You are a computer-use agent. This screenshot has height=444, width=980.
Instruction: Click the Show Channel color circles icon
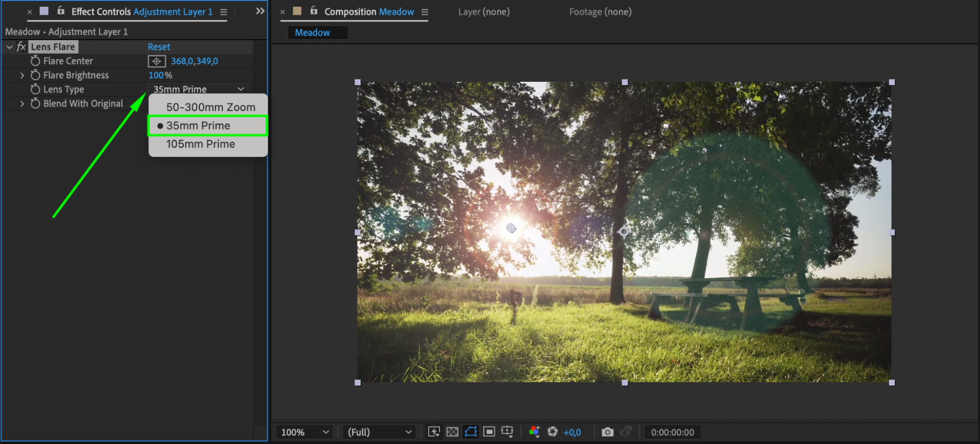(534, 432)
